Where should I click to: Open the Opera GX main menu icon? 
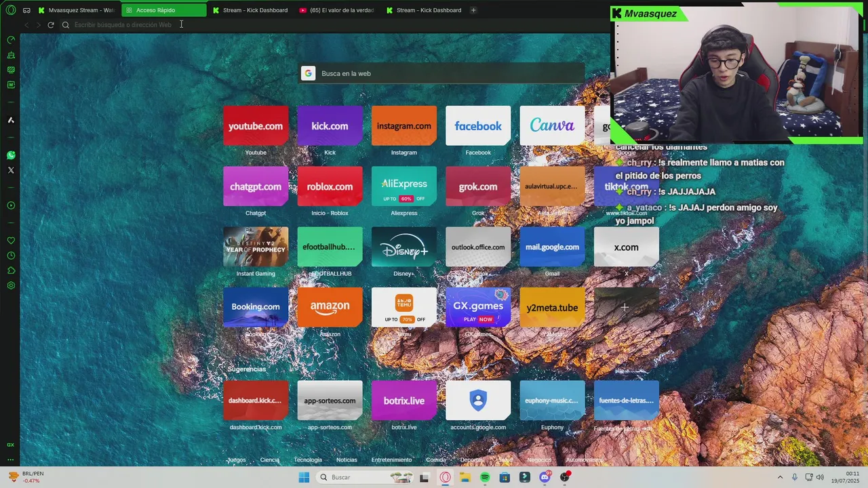click(x=10, y=10)
